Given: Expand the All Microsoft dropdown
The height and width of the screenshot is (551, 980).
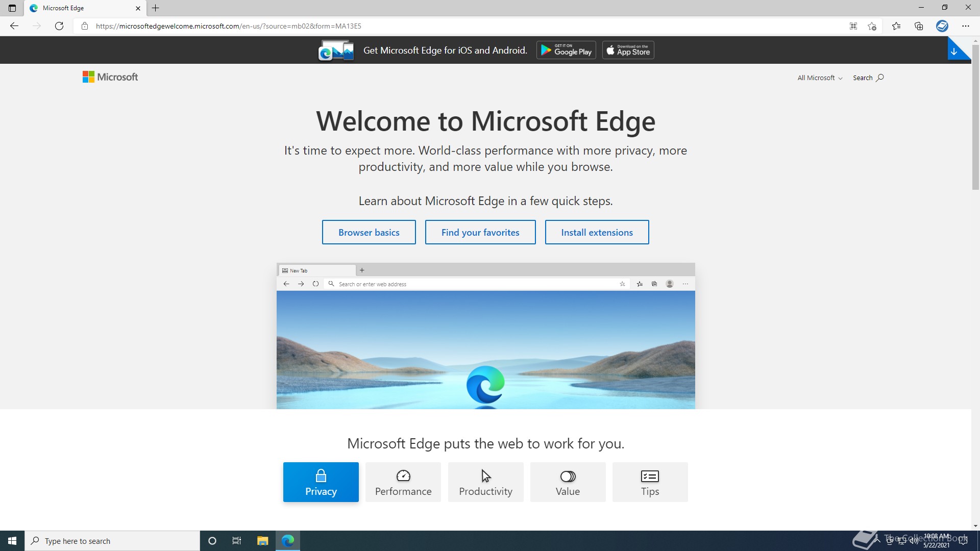Looking at the screenshot, I should coord(820,78).
